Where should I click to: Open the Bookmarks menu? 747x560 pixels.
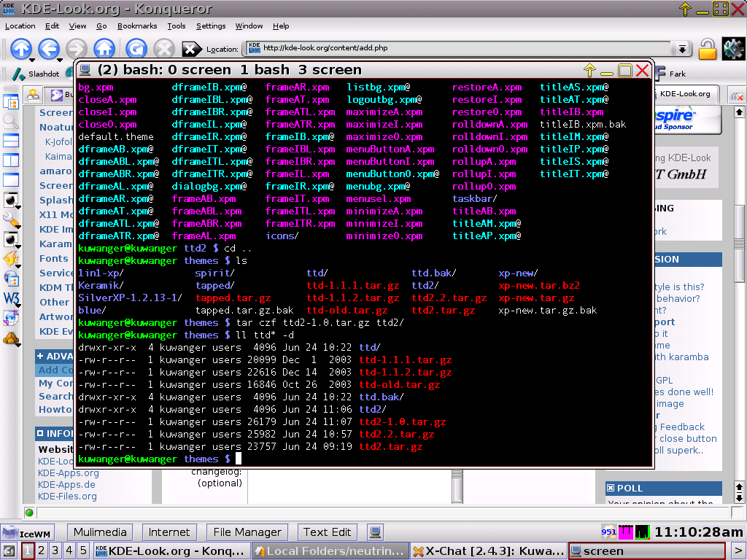[137, 26]
